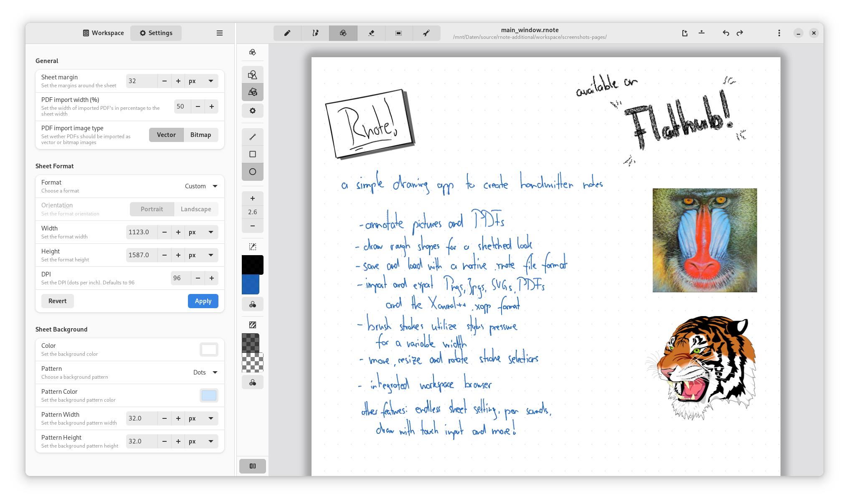This screenshot has width=849, height=504.
Task: Select the Circle selection tool
Action: [x=253, y=173]
